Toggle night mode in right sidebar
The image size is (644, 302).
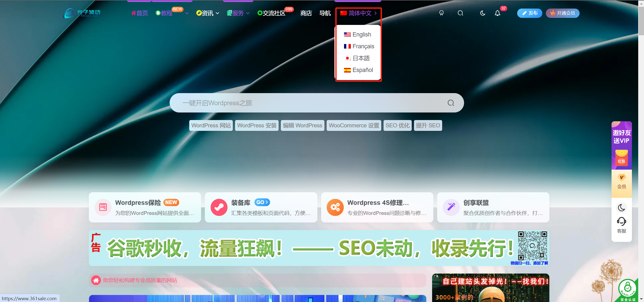[621, 208]
